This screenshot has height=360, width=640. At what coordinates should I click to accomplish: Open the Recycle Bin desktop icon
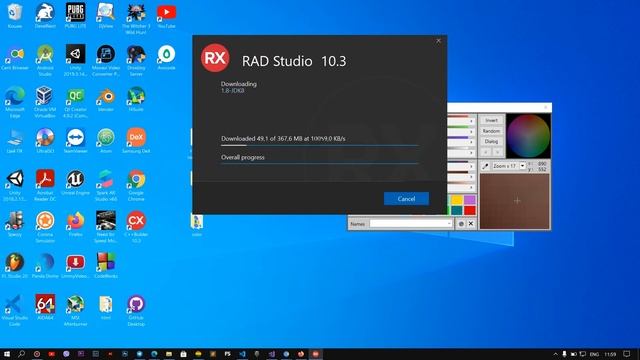coord(15,16)
